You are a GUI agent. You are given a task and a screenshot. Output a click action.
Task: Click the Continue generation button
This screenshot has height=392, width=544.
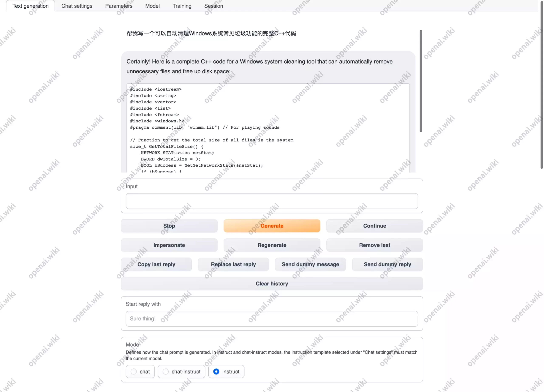[375, 226]
